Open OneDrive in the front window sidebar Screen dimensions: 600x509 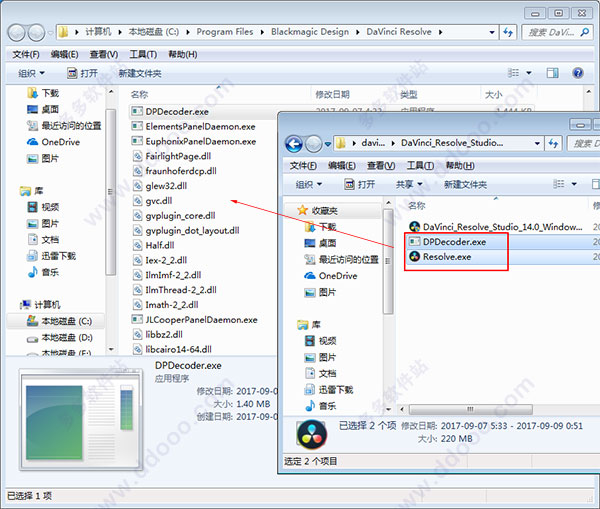coord(331,276)
